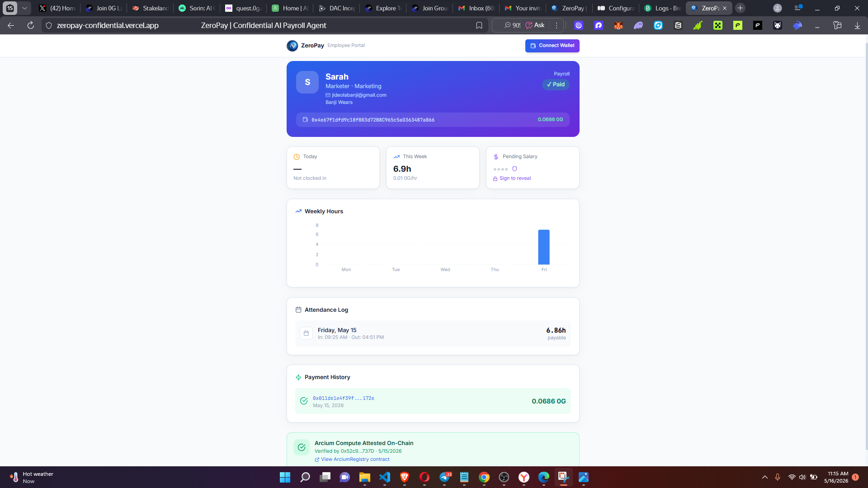Click the Arcium attestation checkmark icon

coord(302,447)
